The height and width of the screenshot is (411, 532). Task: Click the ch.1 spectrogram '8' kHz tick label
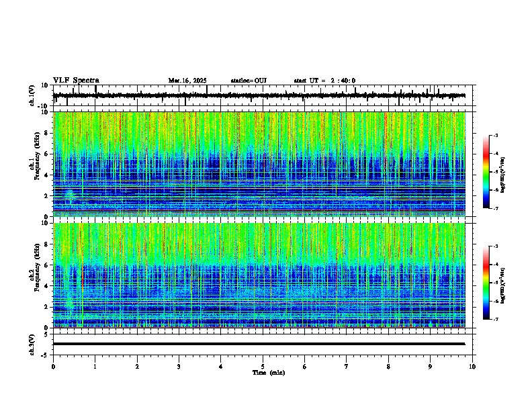tap(46, 133)
